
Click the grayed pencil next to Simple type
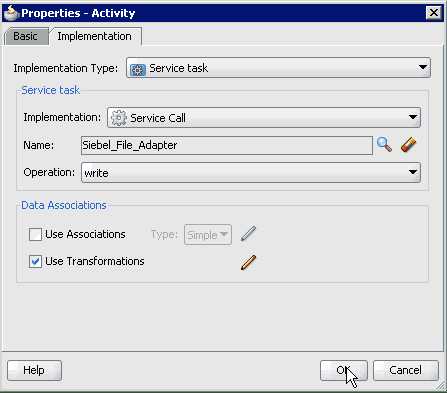click(249, 234)
